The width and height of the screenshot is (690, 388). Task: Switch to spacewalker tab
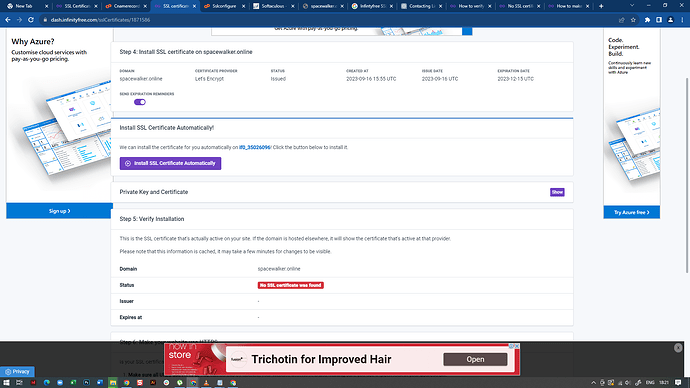[x=323, y=6]
